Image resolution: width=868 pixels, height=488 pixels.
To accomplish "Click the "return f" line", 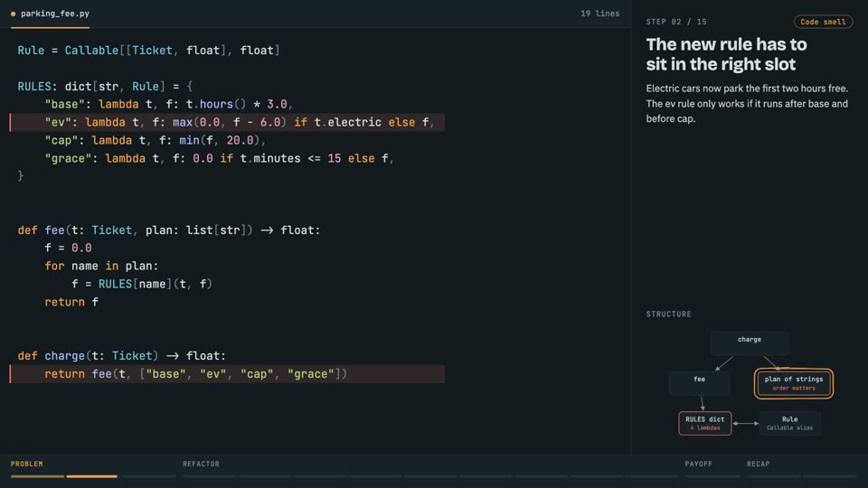I will click(71, 302).
